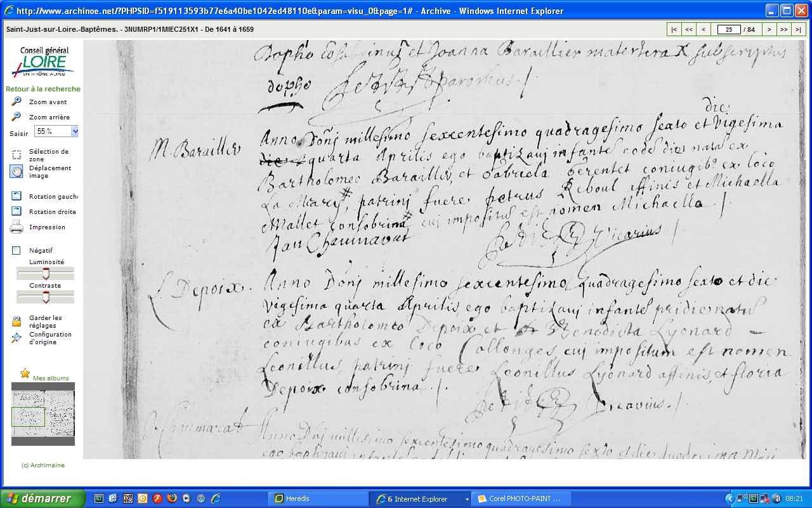Go to the next page arrow
Screen dimensions: 812x508
coord(769,29)
